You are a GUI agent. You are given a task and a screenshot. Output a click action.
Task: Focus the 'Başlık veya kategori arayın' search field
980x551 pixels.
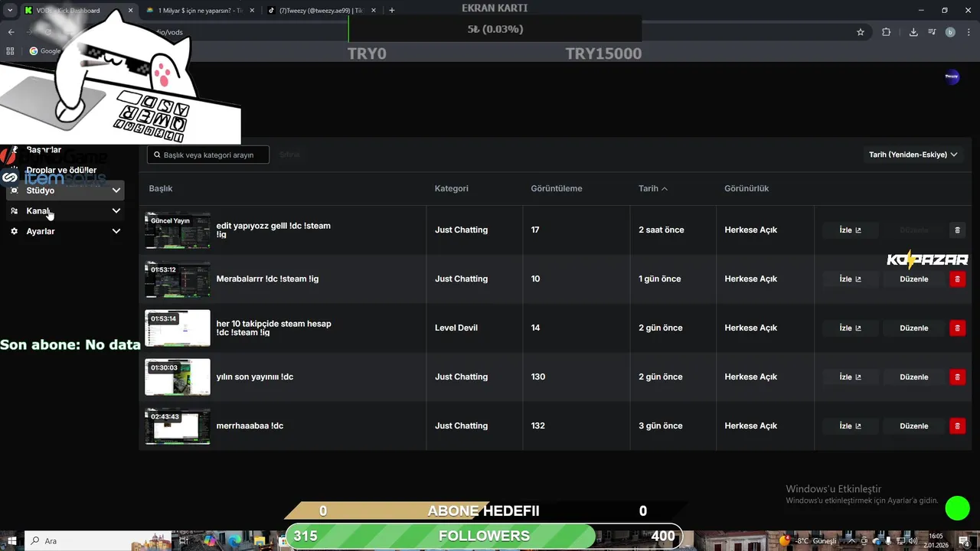tap(208, 155)
